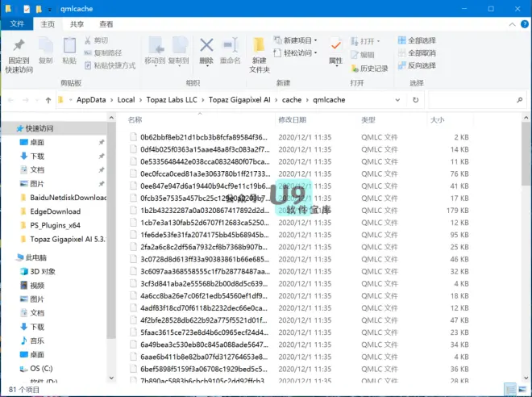Create a new folder with 新建文件夹

click(x=260, y=55)
